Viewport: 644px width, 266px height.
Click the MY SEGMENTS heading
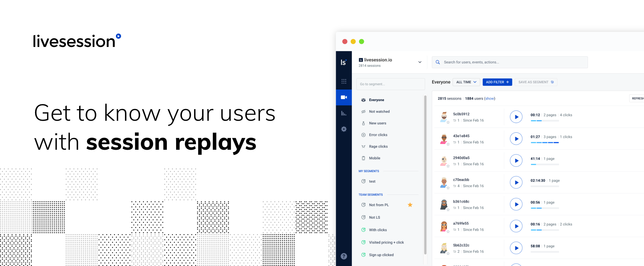(x=369, y=171)
